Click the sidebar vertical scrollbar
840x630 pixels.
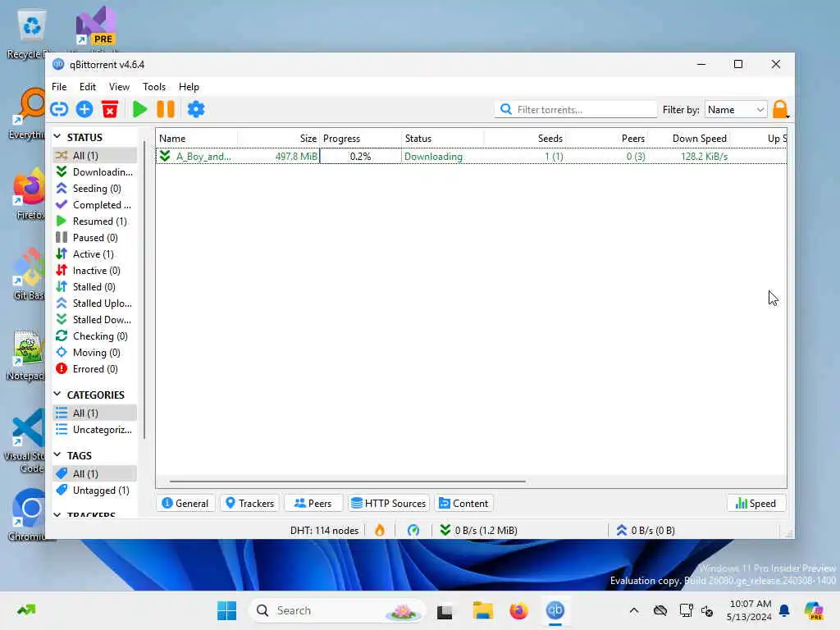(144, 290)
